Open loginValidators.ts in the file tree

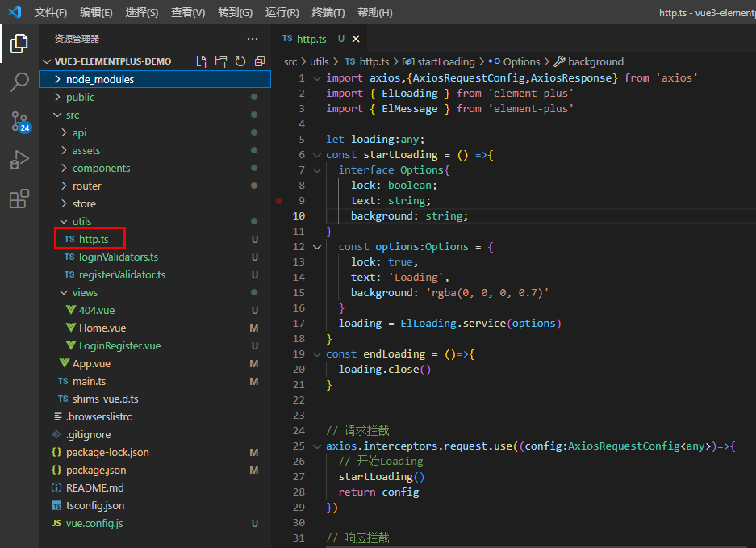155,257
